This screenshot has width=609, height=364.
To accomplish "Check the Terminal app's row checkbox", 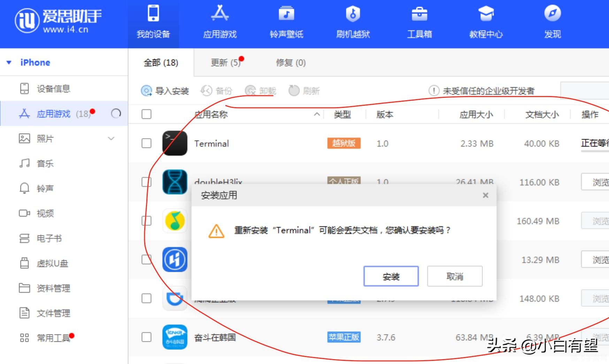I will click(x=146, y=143).
